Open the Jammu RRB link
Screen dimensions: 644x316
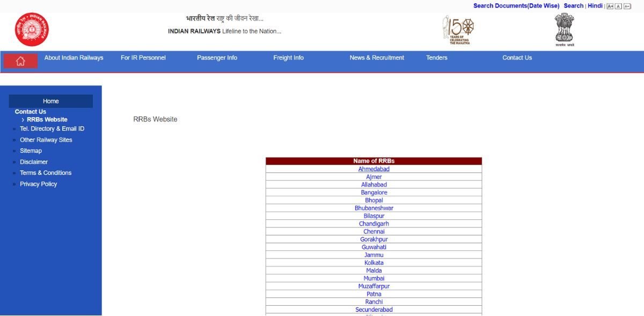[x=374, y=255]
